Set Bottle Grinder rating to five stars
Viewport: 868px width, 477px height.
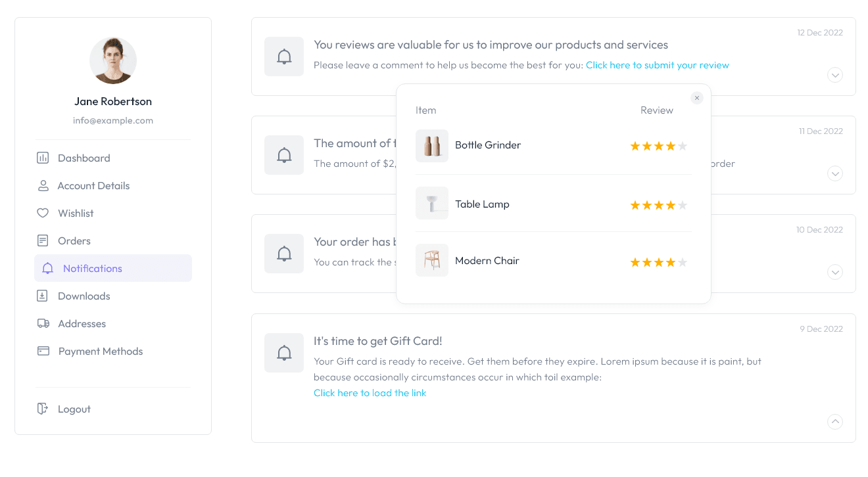tap(683, 146)
